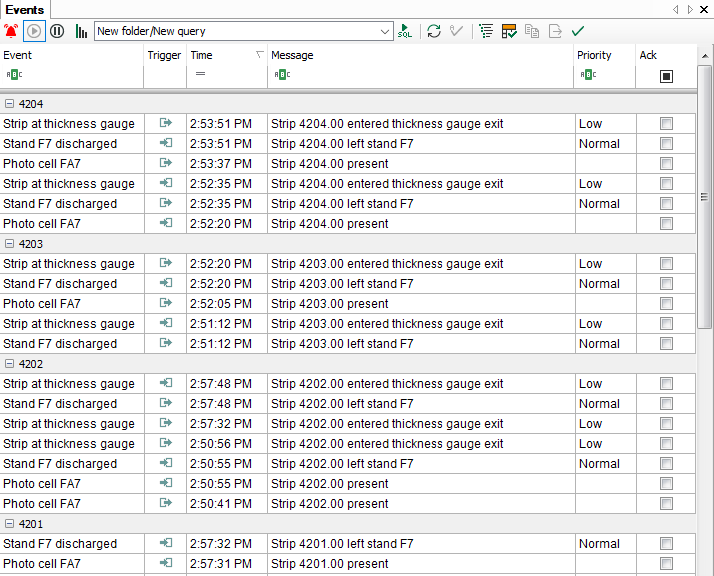714x576 pixels.
Task: Click the Message column filter field
Action: pos(420,75)
